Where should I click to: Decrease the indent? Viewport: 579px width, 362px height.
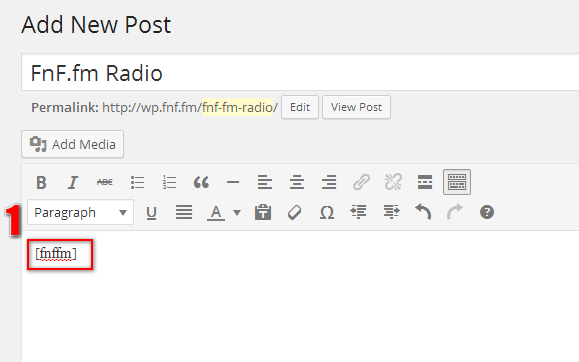pos(359,213)
